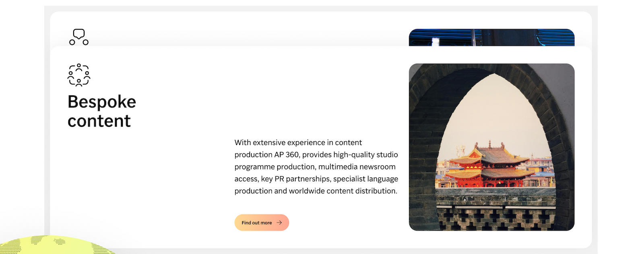Select the Bespoke content heading
The height and width of the screenshot is (254, 644).
click(102, 111)
